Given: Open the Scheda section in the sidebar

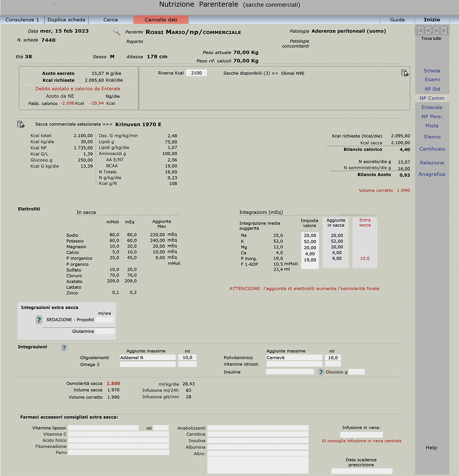Looking at the screenshot, I should click(x=432, y=71).
